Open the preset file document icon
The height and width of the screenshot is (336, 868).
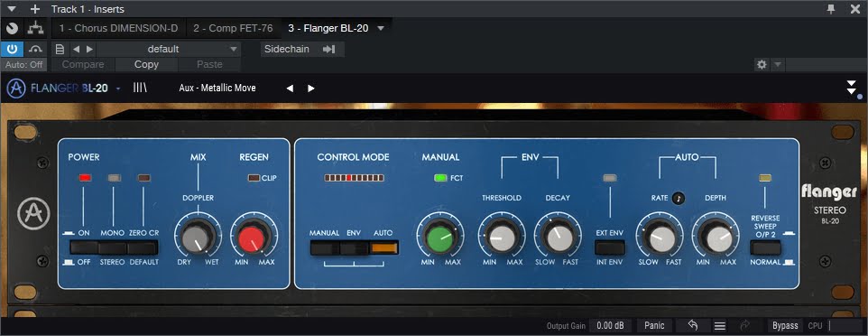point(60,50)
